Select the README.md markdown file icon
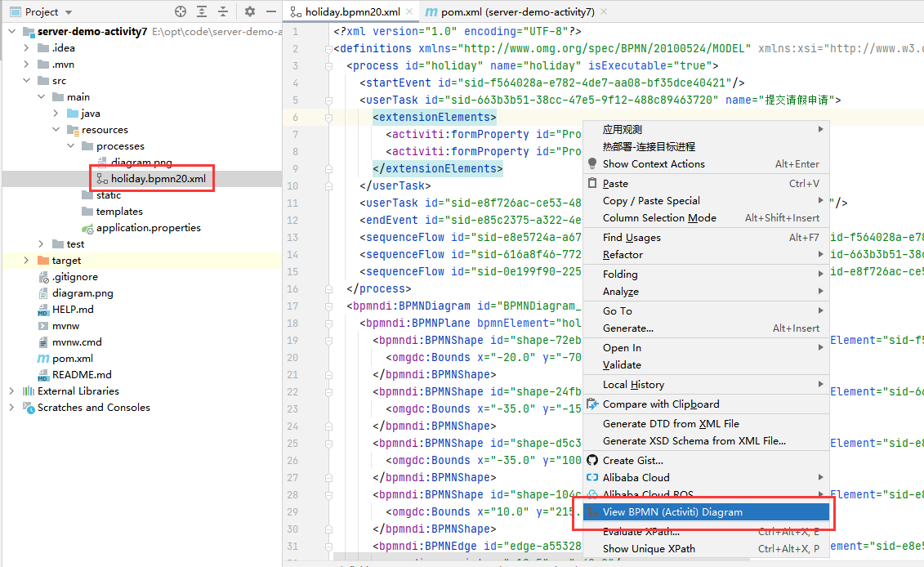The image size is (924, 567). 43,375
